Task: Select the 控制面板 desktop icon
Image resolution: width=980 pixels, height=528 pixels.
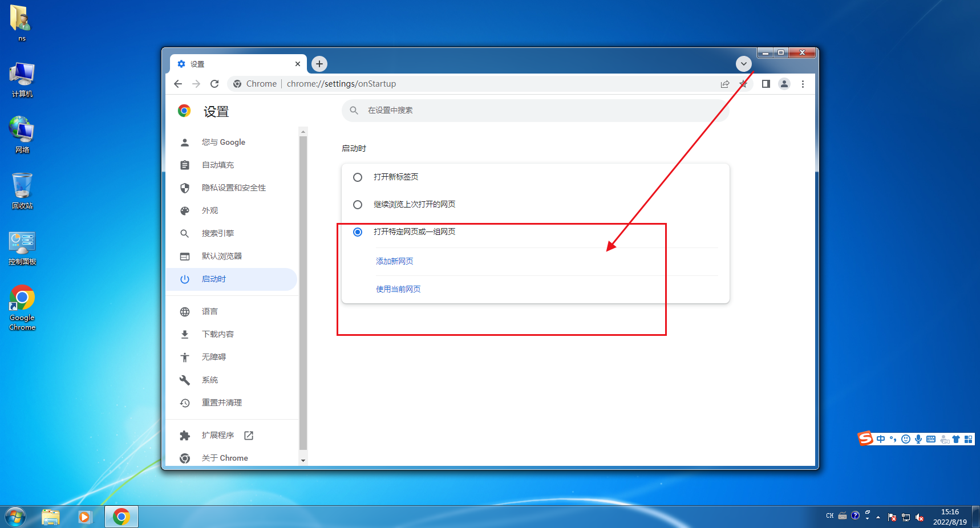Action: pyautogui.click(x=22, y=248)
